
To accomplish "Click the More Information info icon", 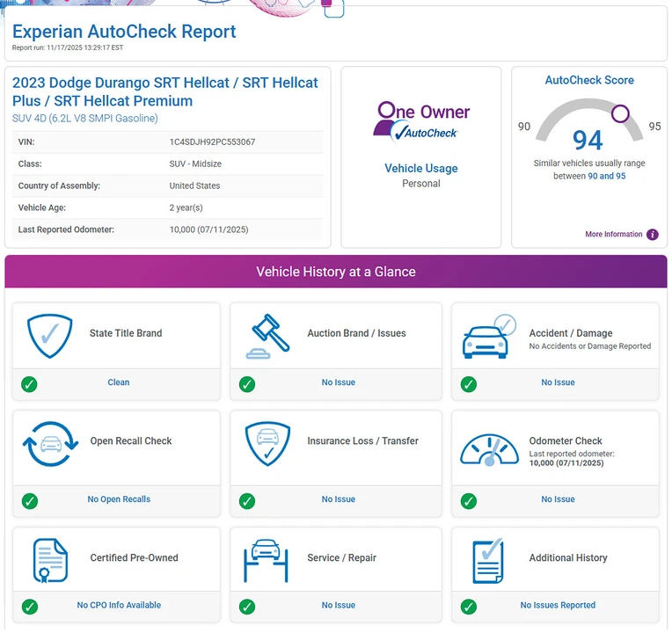I will (653, 234).
